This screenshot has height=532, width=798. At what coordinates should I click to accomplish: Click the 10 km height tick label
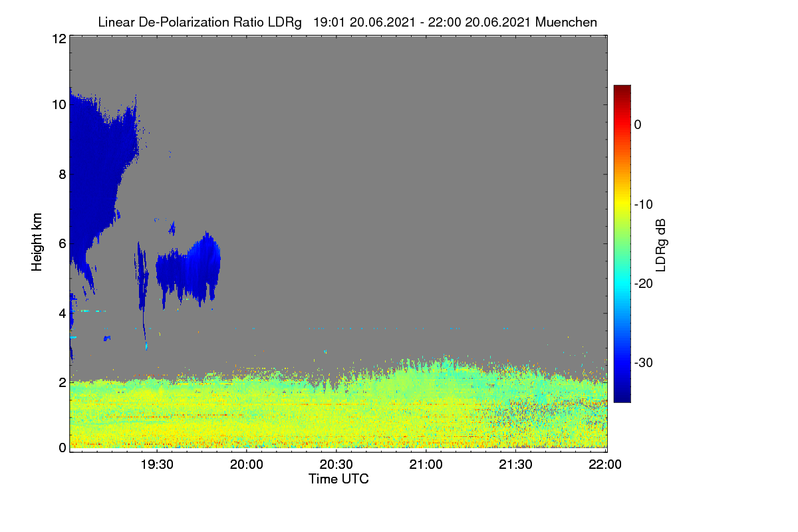58,105
